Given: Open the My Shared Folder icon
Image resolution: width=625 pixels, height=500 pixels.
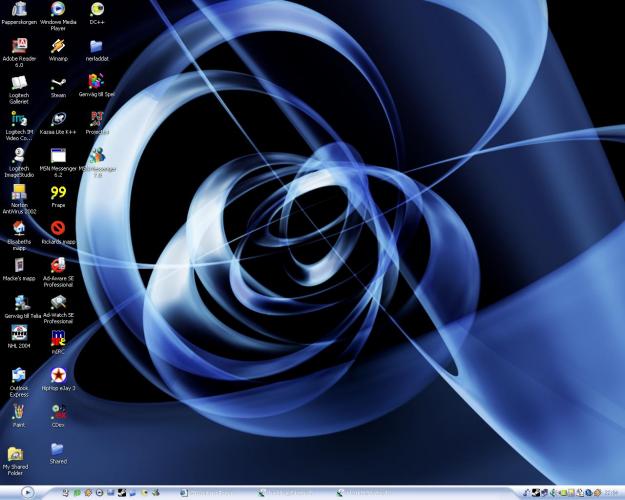Looking at the screenshot, I should click(15, 454).
